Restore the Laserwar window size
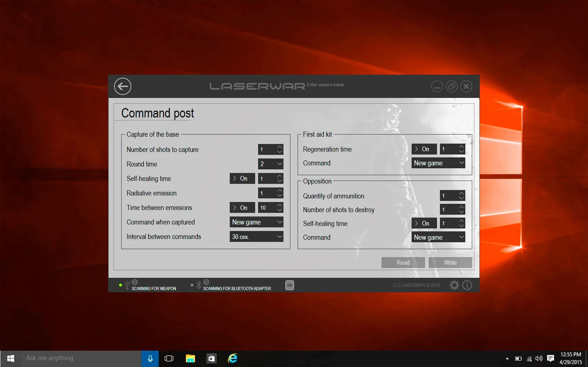588x367 pixels. coord(452,86)
